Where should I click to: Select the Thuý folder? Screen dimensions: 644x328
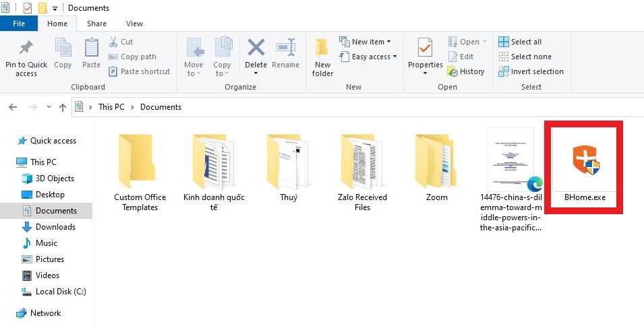pos(289,167)
